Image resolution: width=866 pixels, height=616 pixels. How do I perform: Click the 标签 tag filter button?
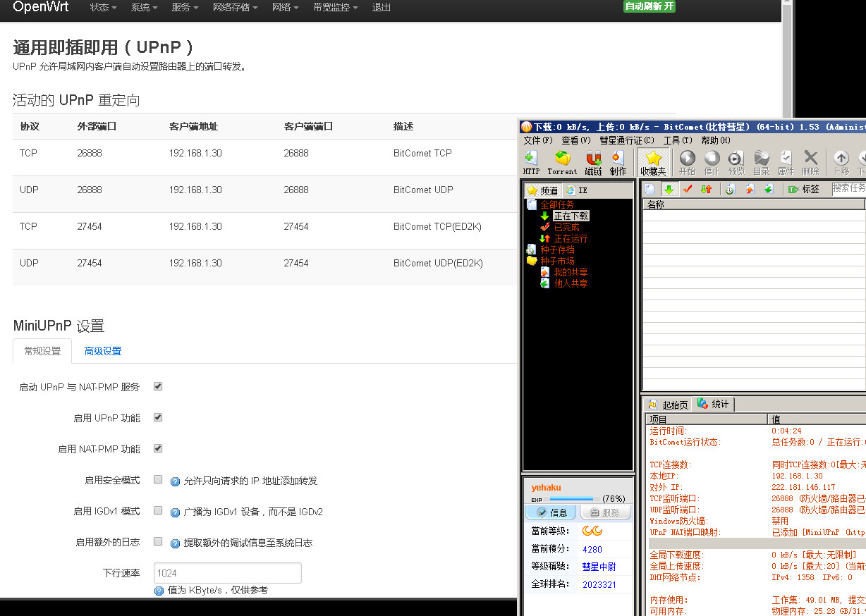(804, 189)
